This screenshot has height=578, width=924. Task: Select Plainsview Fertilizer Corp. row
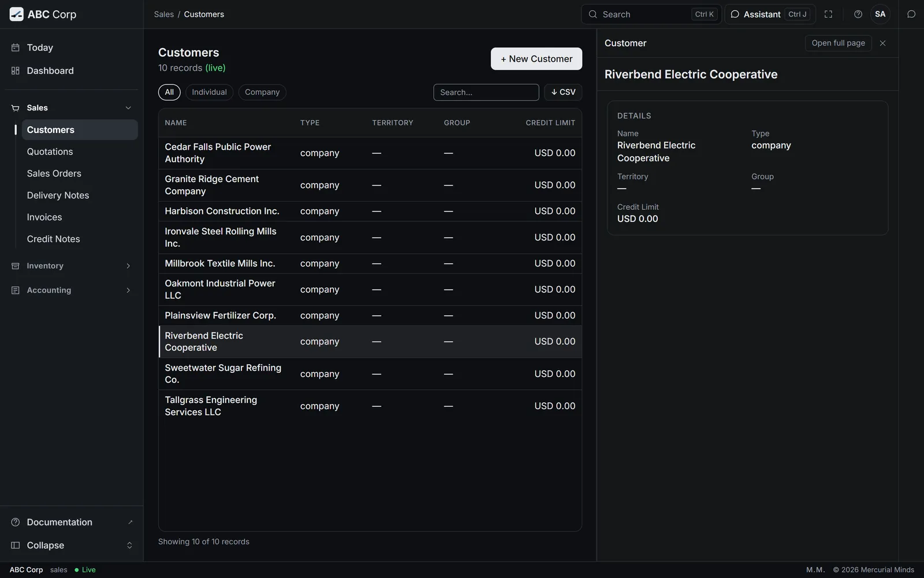(x=370, y=316)
